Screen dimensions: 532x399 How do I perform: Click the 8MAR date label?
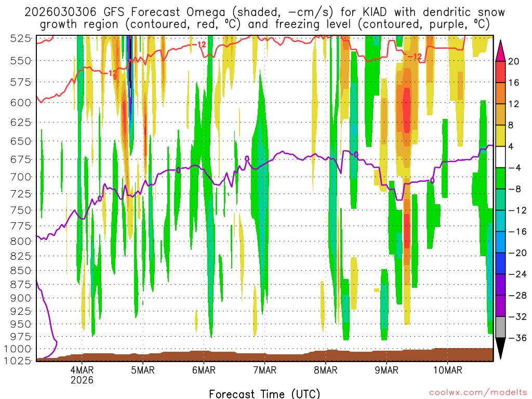pyautogui.click(x=326, y=370)
